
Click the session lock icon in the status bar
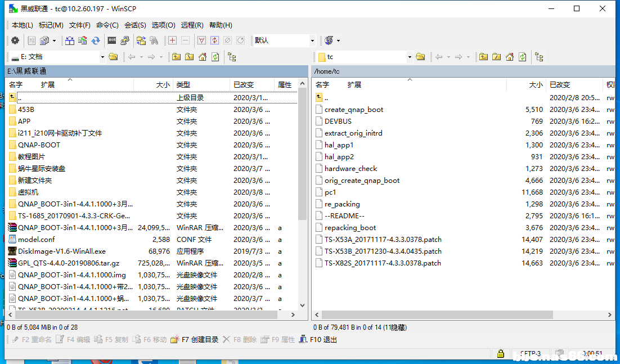pyautogui.click(x=500, y=353)
